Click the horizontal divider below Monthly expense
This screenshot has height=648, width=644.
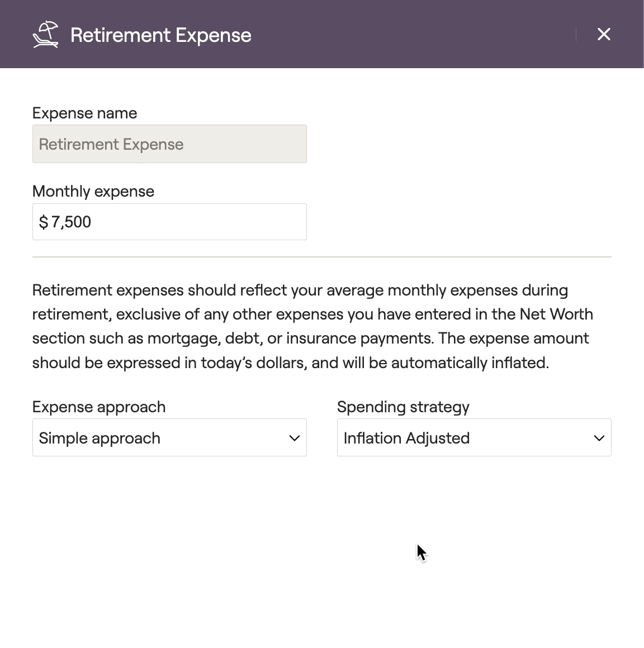pos(321,257)
